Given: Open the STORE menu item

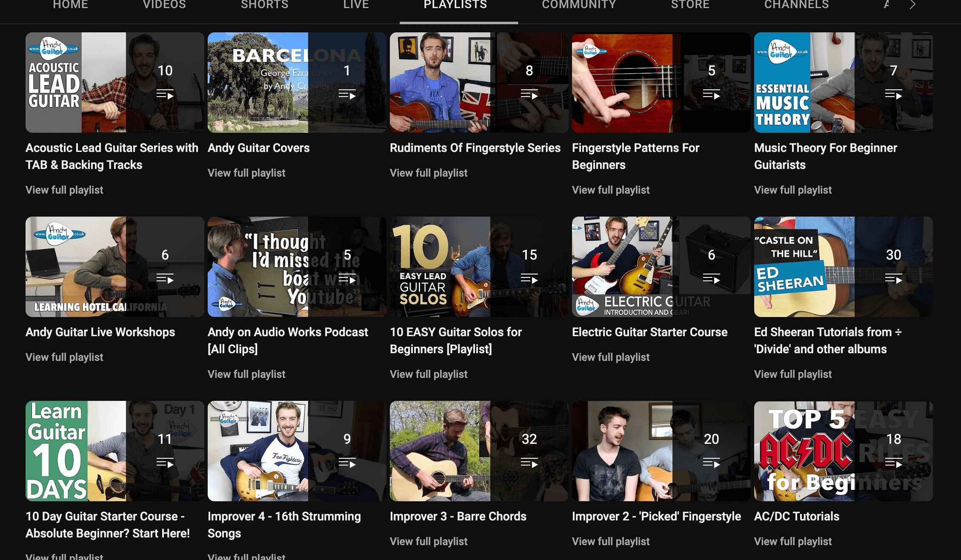Looking at the screenshot, I should coord(690,5).
